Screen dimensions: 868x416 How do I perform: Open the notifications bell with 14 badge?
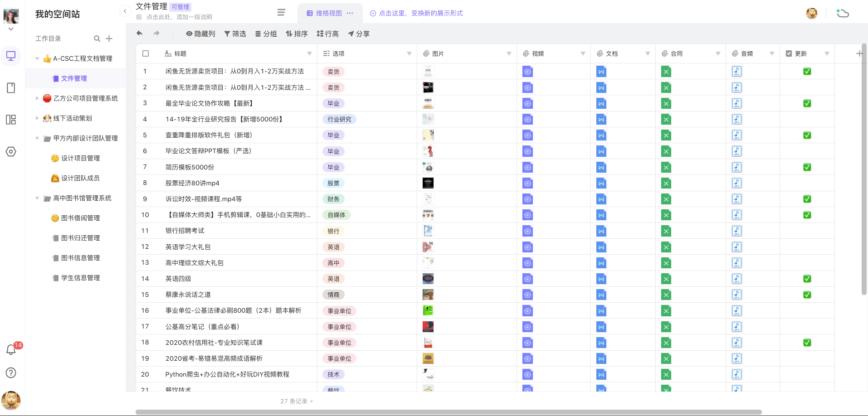[11, 350]
